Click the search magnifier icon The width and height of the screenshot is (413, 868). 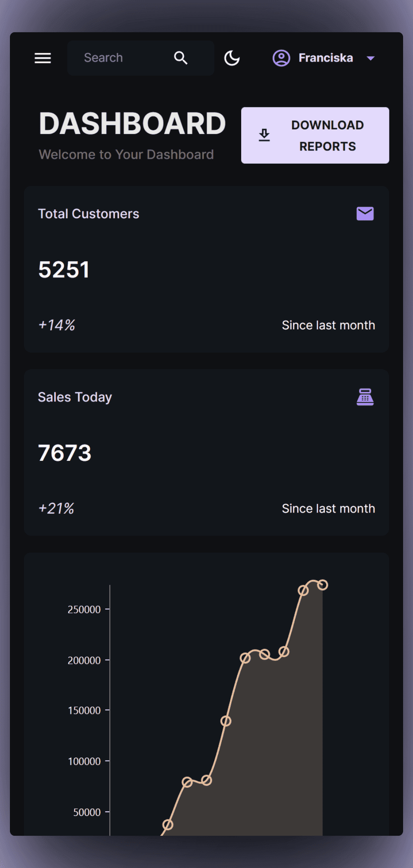pyautogui.click(x=181, y=58)
